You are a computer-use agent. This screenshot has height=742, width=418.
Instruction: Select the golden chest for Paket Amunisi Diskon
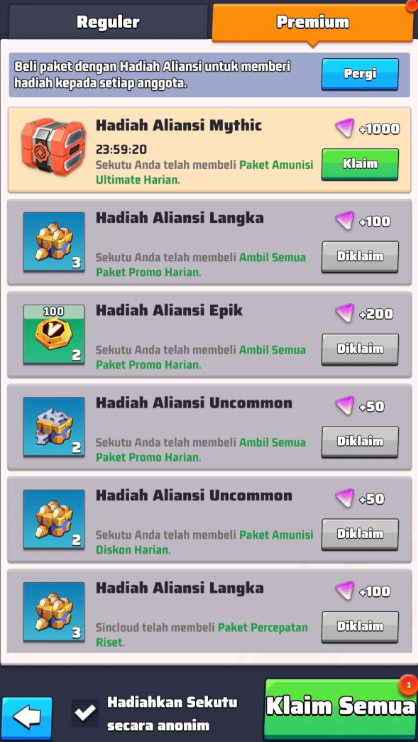click(x=54, y=519)
